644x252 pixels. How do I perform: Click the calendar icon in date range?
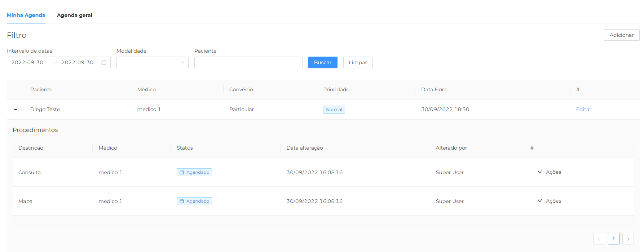tap(104, 62)
